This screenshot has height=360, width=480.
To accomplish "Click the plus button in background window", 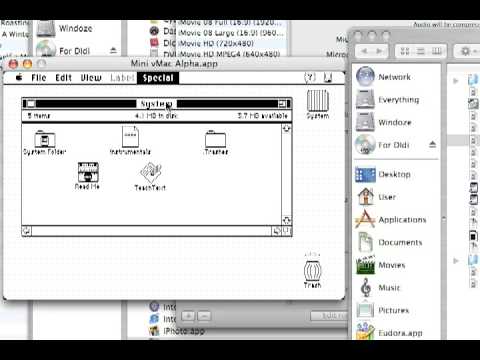I will coord(188,316).
